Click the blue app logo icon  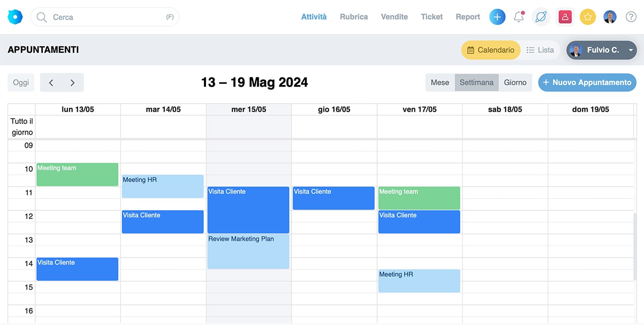click(15, 17)
